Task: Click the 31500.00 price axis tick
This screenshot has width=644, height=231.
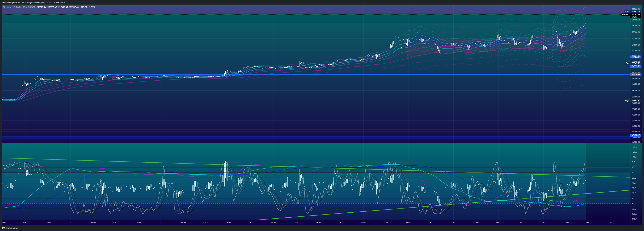Action: tap(636, 45)
